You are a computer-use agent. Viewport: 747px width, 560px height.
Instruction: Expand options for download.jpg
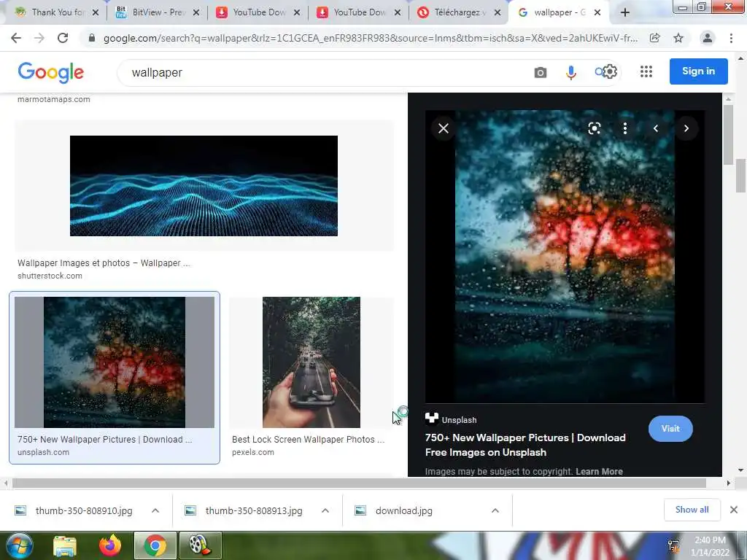point(495,510)
